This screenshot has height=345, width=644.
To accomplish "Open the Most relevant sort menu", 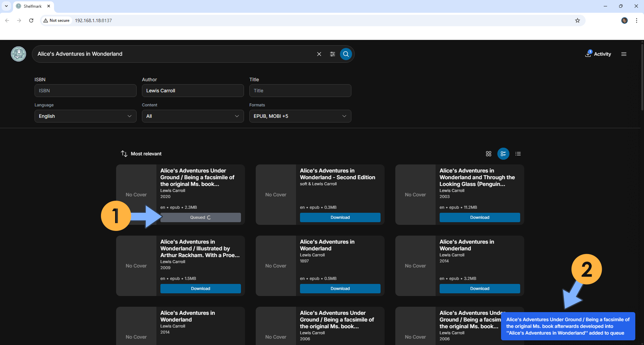I will pos(141,154).
